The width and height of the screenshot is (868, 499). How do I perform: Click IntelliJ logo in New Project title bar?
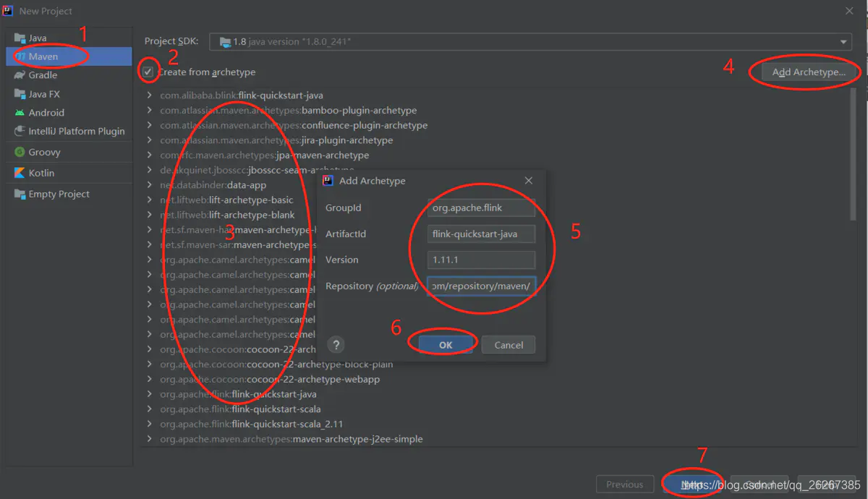(x=8, y=11)
